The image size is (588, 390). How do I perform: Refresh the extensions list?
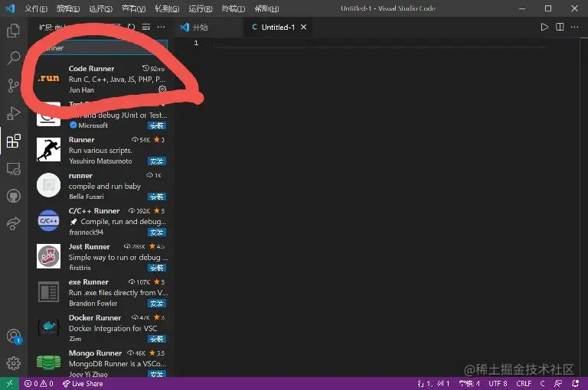(131, 27)
